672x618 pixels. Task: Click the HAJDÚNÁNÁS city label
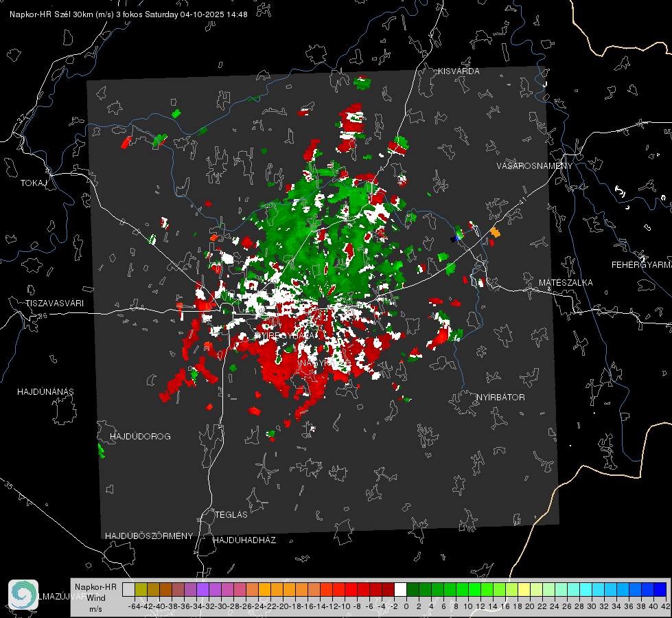pos(45,391)
